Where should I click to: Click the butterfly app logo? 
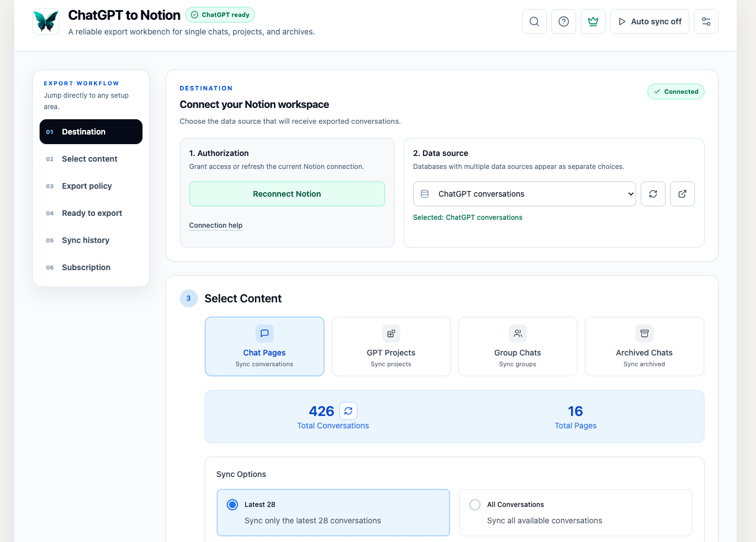46,21
